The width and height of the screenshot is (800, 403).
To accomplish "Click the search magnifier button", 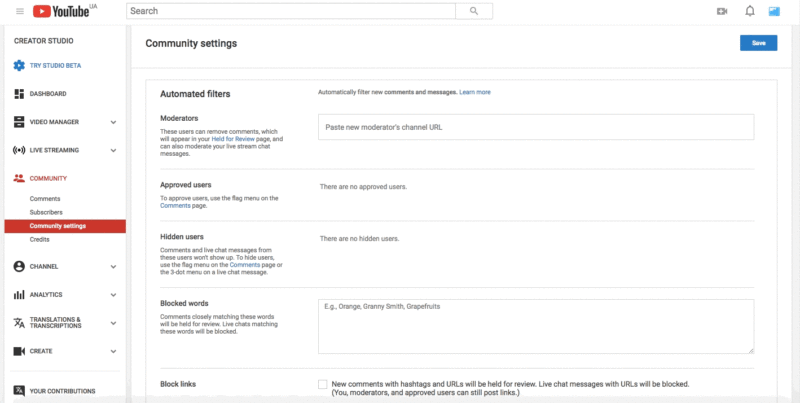I will (x=473, y=11).
